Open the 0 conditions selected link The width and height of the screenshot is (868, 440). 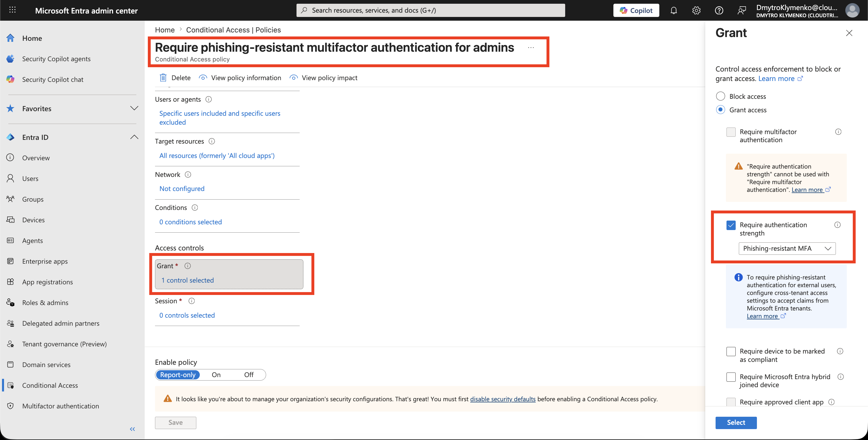click(191, 222)
